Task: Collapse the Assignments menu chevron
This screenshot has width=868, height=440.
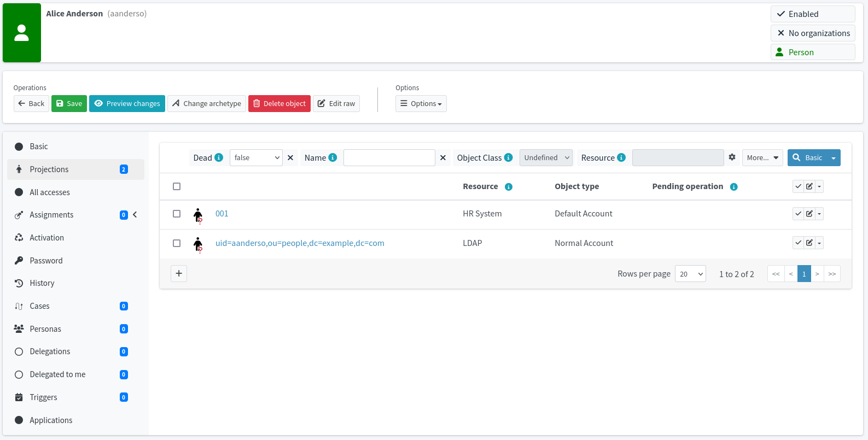Action: click(135, 215)
